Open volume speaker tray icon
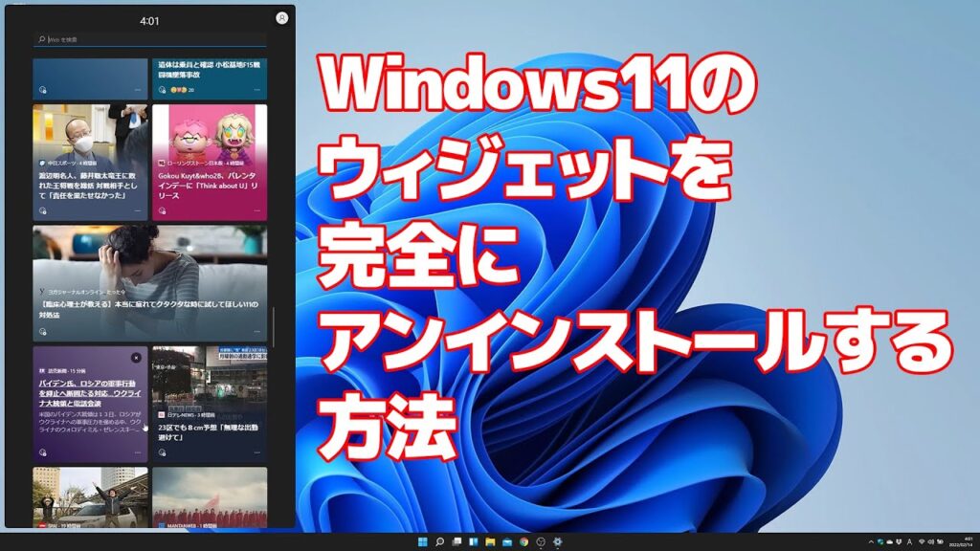The width and height of the screenshot is (980, 551). [x=930, y=541]
